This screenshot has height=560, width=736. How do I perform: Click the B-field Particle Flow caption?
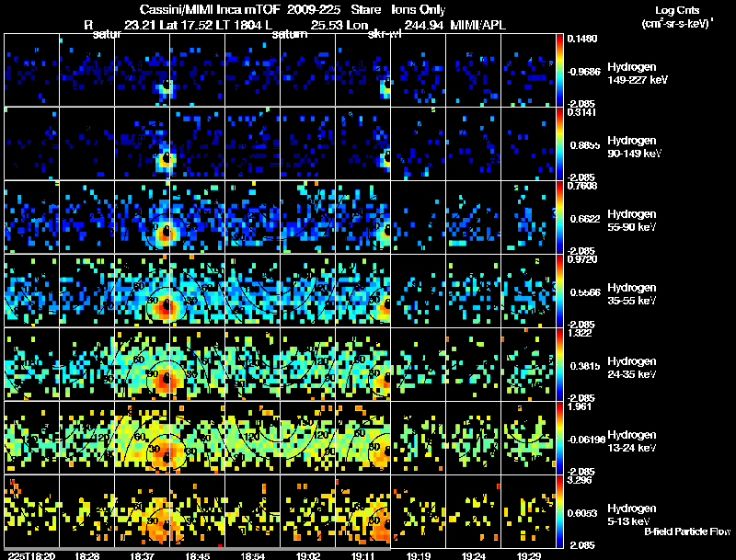coord(687,531)
